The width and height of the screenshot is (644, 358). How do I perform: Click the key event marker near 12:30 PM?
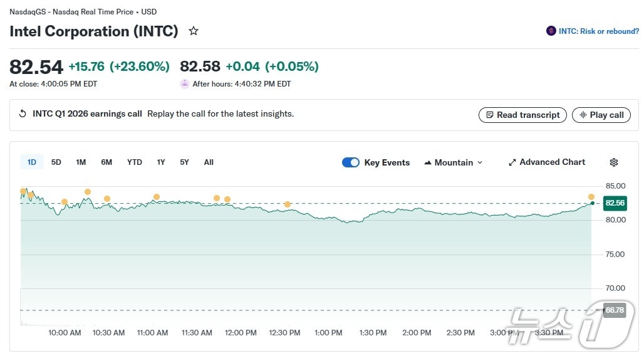pyautogui.click(x=288, y=204)
